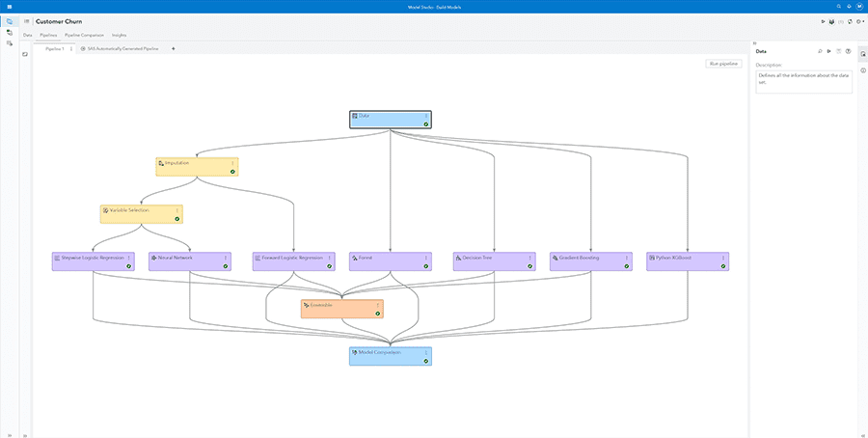
Task: Add a new pipeline with the plus button
Action: [x=174, y=49]
